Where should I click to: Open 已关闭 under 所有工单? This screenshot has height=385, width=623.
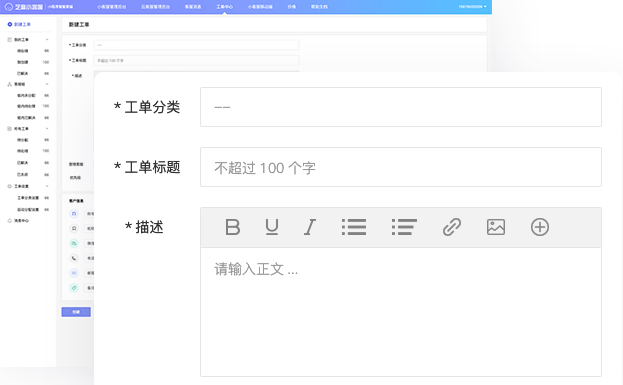tap(23, 175)
